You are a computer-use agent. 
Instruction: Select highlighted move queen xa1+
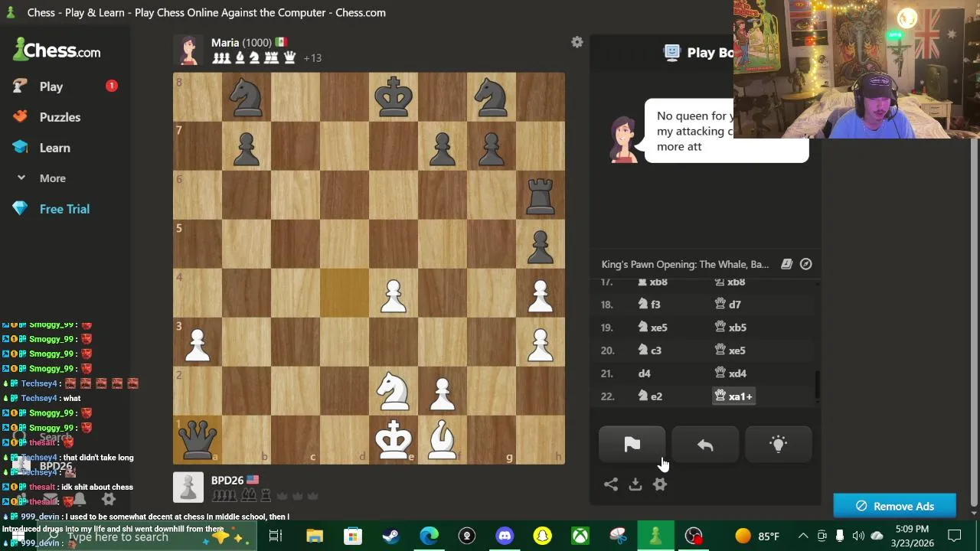733,396
